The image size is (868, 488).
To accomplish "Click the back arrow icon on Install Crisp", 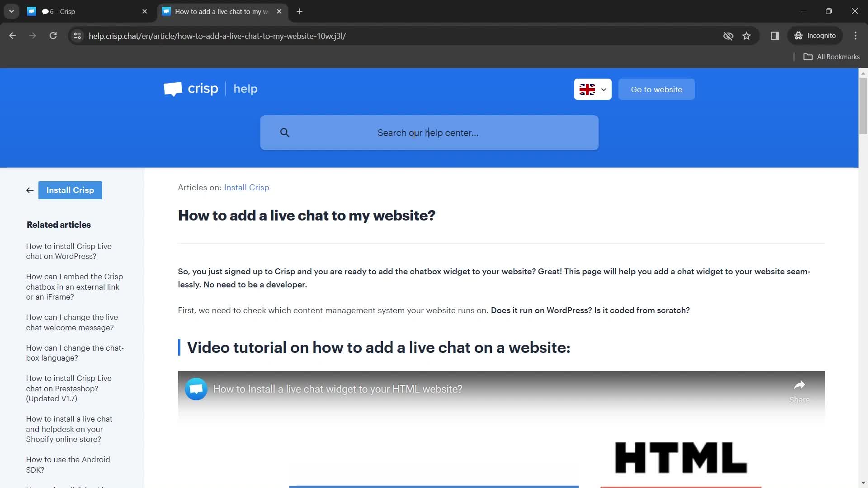I will point(29,189).
